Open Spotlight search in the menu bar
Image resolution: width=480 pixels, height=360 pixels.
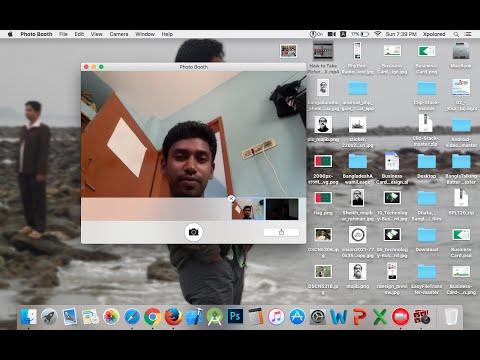click(456, 34)
